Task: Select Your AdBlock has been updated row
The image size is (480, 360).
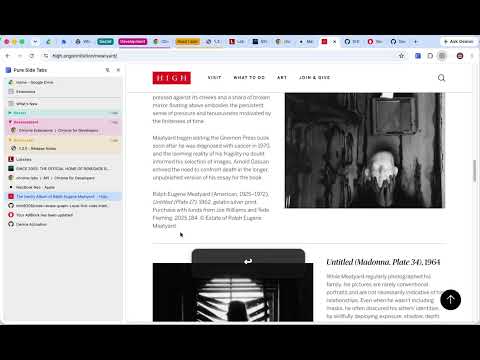Action: pyautogui.click(x=63, y=215)
